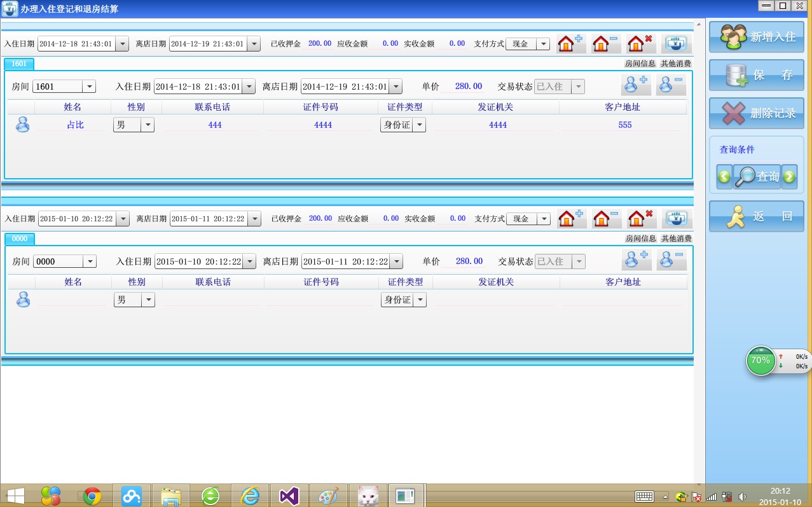Expand 支付方式 dropdown in the first record
This screenshot has width=812, height=507.
click(543, 44)
